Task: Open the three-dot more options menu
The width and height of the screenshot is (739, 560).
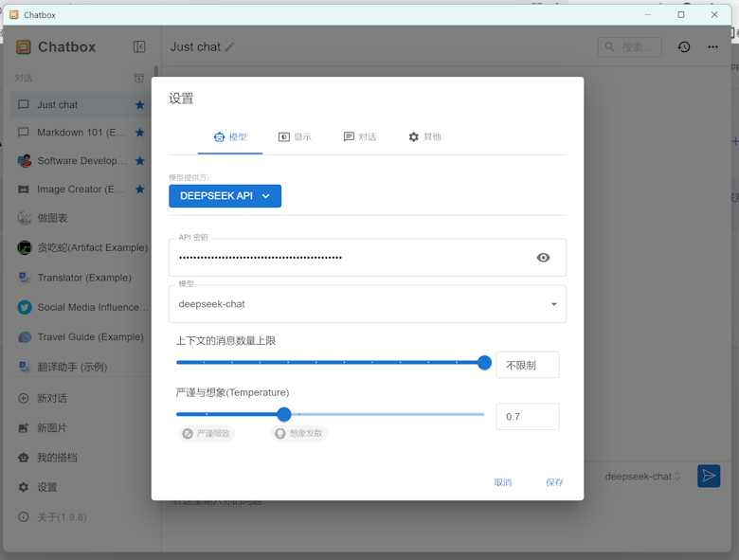Action: [712, 47]
